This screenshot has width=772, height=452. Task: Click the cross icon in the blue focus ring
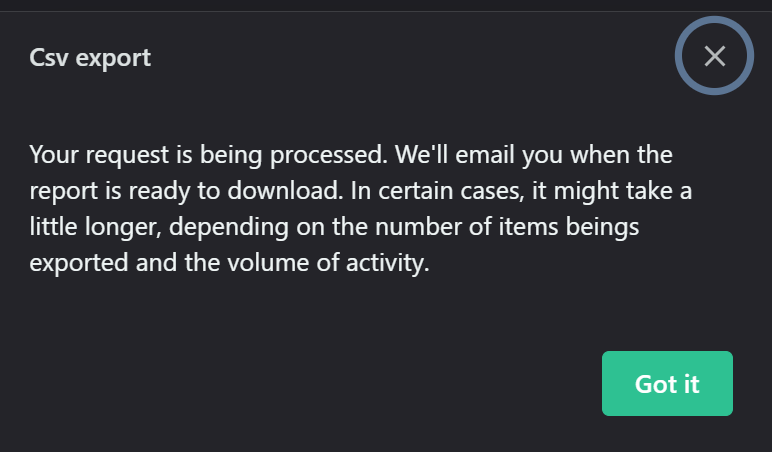click(x=714, y=56)
